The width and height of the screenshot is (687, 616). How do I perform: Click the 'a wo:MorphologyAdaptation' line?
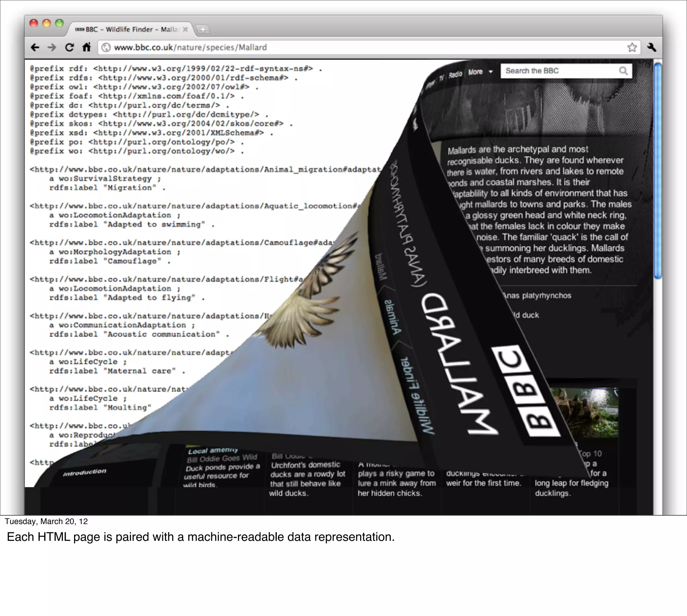(x=115, y=252)
